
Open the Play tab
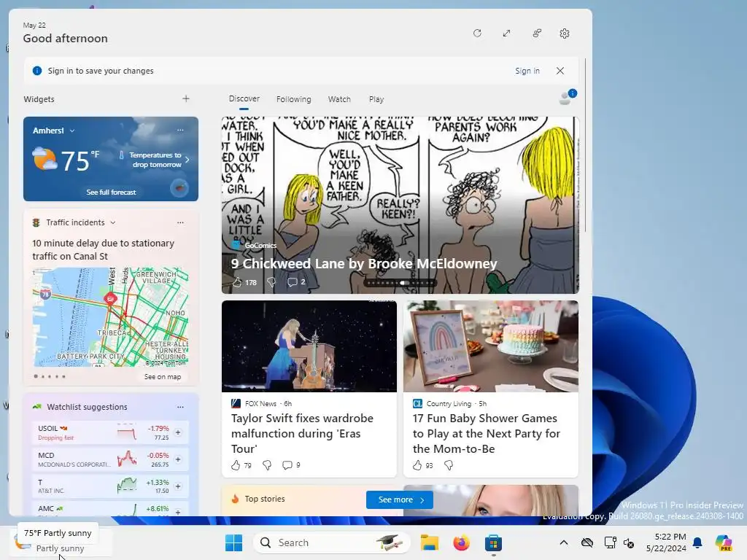[376, 99]
